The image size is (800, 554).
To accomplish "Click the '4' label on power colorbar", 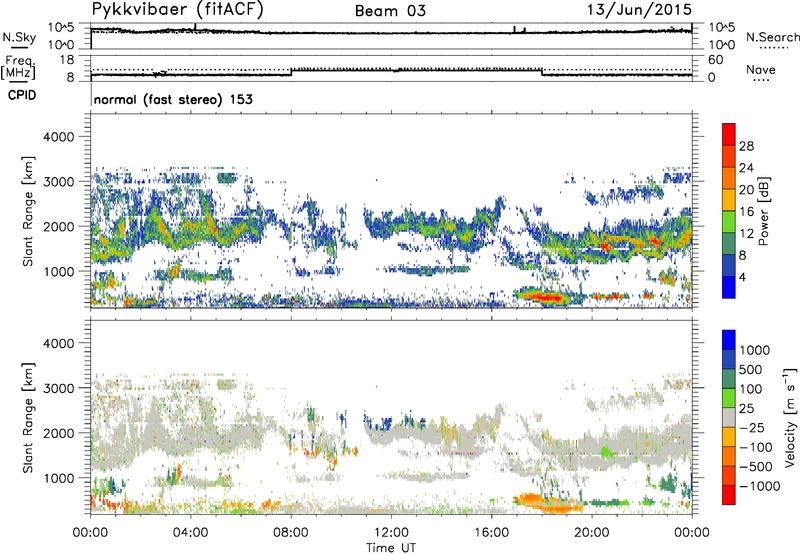I will click(743, 278).
